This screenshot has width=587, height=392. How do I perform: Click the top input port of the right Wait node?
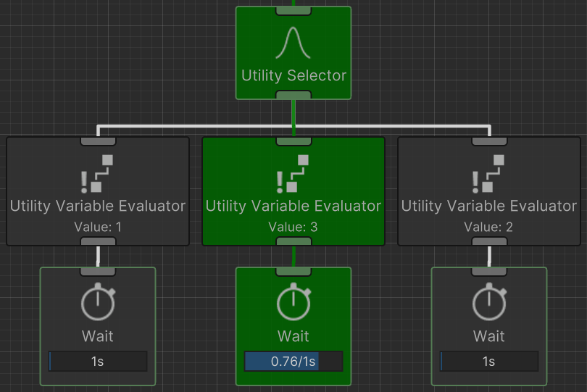point(489,271)
